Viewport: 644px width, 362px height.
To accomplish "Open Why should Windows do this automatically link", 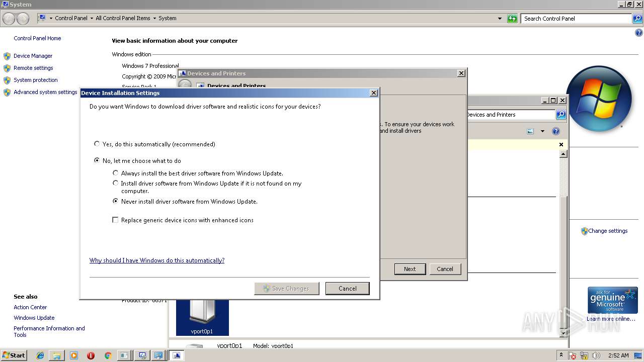I will 157,260.
